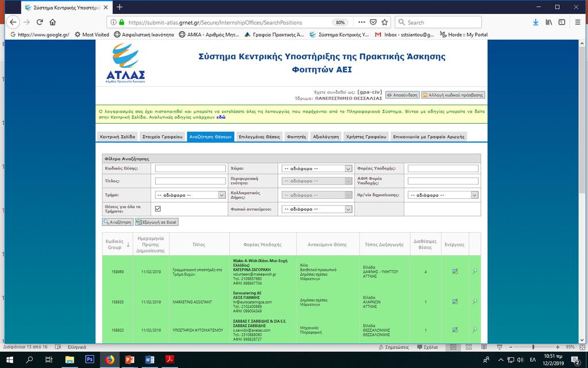Open the Most Visited bookmark

pos(92,34)
